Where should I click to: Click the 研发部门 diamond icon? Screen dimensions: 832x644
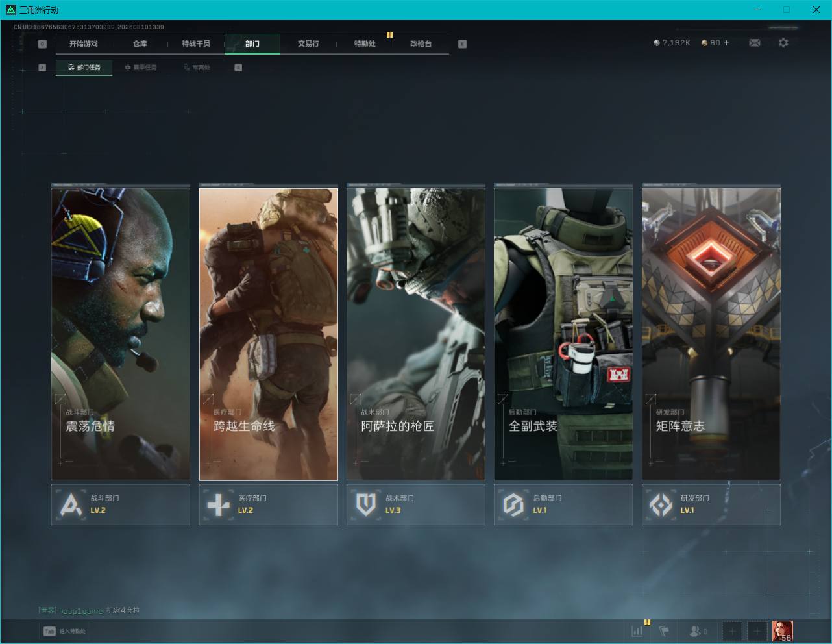tap(661, 504)
